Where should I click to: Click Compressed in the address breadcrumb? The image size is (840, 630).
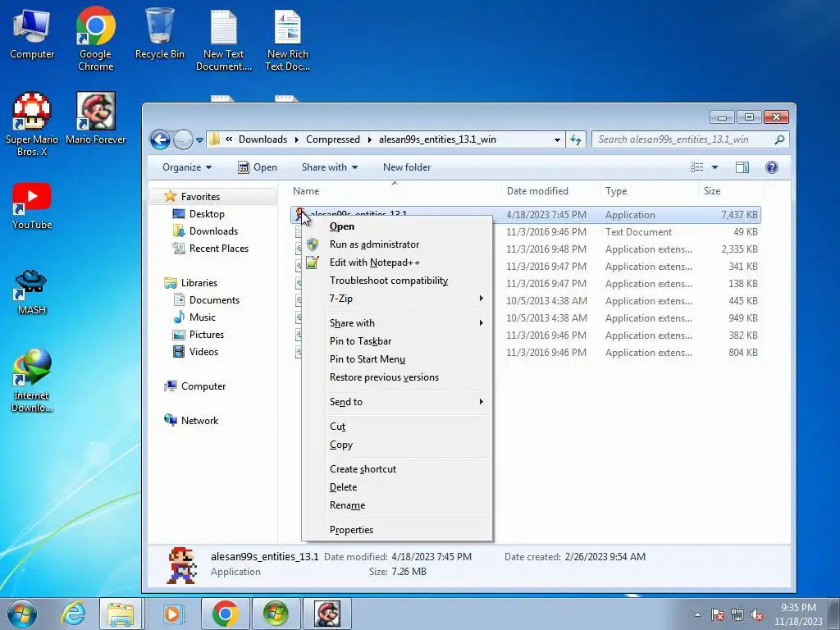click(x=333, y=139)
